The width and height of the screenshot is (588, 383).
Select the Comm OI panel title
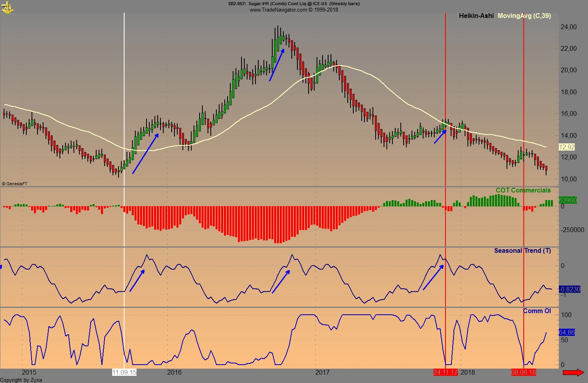pos(537,310)
